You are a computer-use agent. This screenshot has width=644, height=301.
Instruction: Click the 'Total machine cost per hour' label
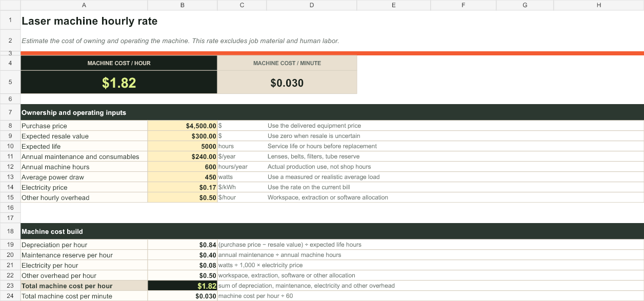84,286
